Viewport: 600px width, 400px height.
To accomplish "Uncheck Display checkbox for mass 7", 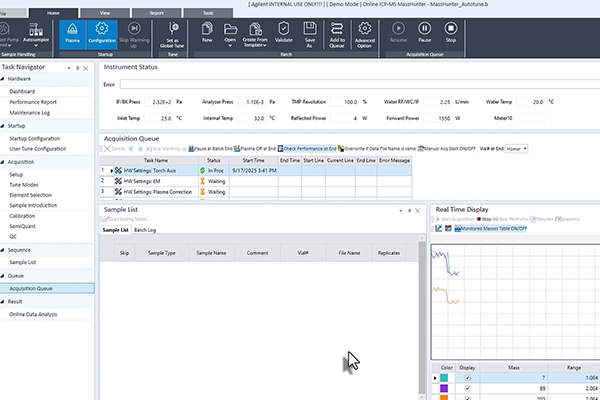I will (467, 378).
